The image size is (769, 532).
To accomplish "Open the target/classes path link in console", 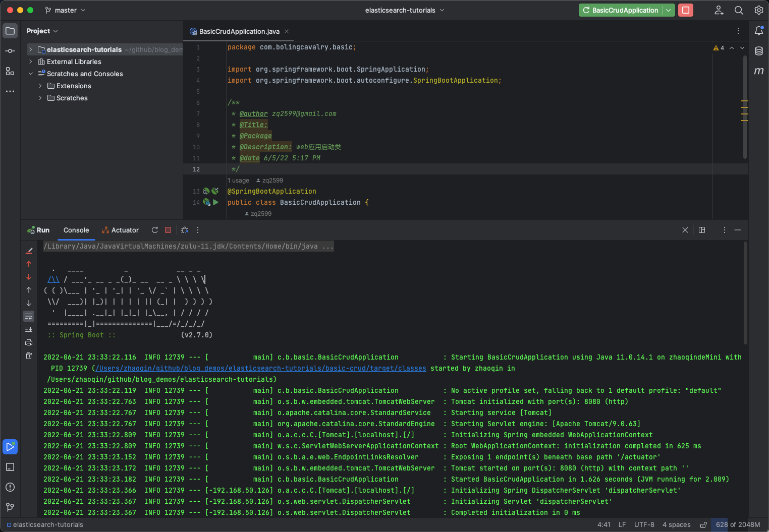I will (x=261, y=368).
